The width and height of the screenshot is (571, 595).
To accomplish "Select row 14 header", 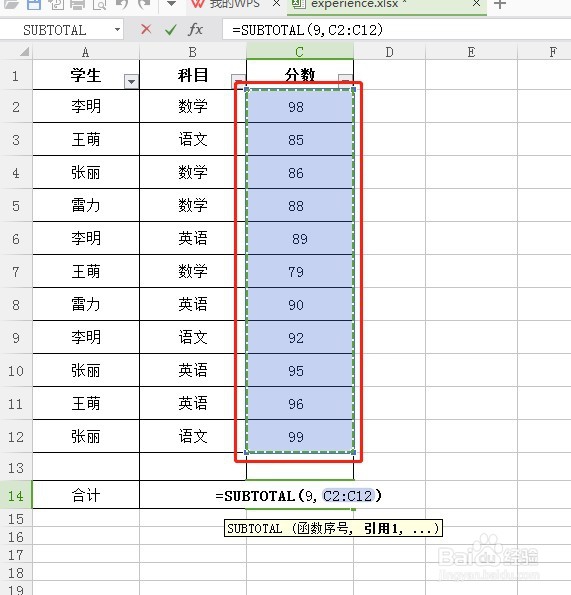I will coord(16,495).
